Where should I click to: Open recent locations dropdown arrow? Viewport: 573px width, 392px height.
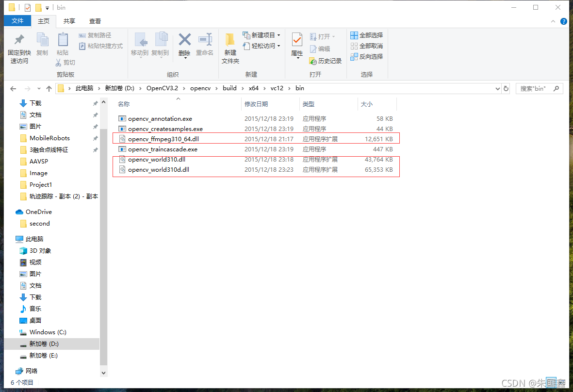tap(39, 88)
